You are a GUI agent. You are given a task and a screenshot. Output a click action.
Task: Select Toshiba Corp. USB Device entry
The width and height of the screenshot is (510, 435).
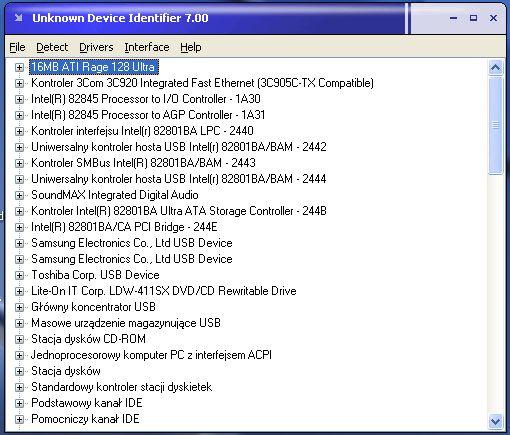95,275
